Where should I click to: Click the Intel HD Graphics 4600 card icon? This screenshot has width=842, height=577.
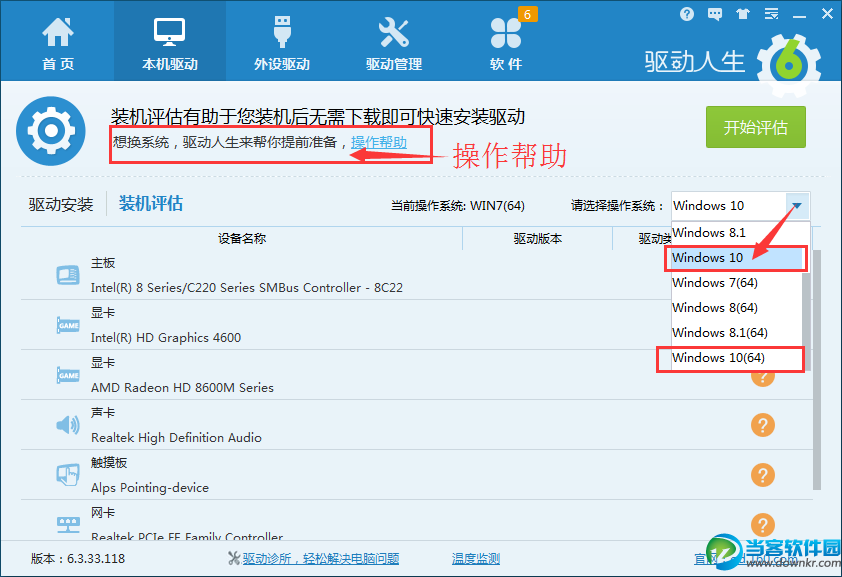click(x=68, y=325)
